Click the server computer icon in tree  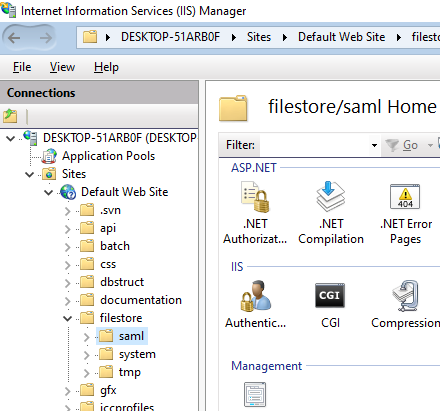pyautogui.click(x=30, y=138)
